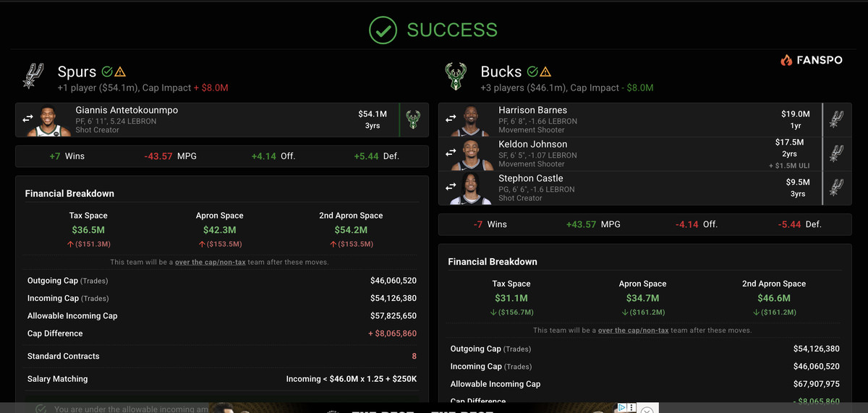This screenshot has width=868, height=413.
Task: Click Spurs 'over the cap/non-tax' underlined link
Action: click(209, 262)
